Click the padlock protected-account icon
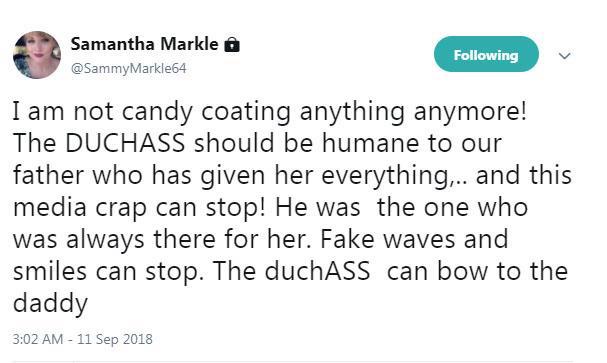Screen dimensions: 607x363 point(232,44)
